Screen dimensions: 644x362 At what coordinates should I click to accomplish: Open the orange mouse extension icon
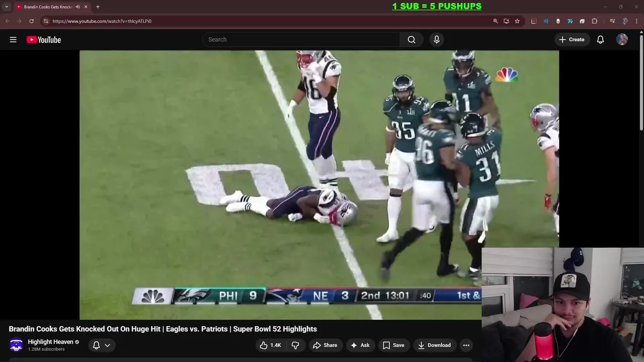pos(558,21)
